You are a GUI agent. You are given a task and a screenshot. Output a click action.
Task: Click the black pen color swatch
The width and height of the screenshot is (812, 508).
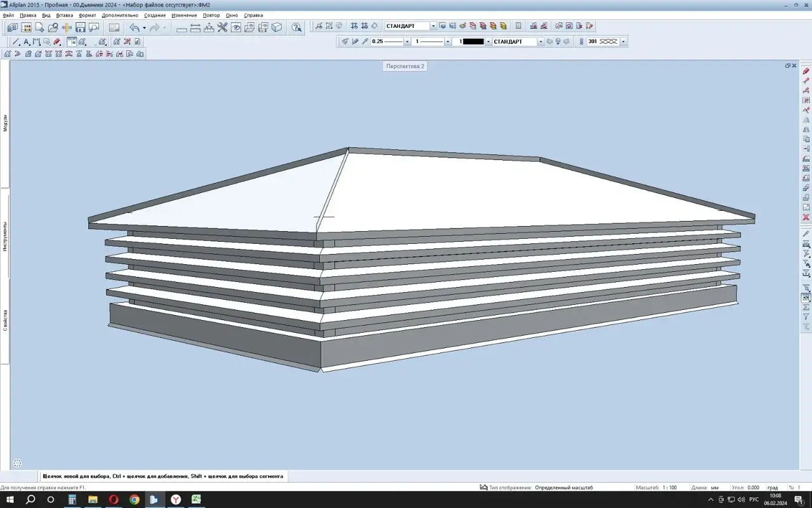click(x=473, y=42)
